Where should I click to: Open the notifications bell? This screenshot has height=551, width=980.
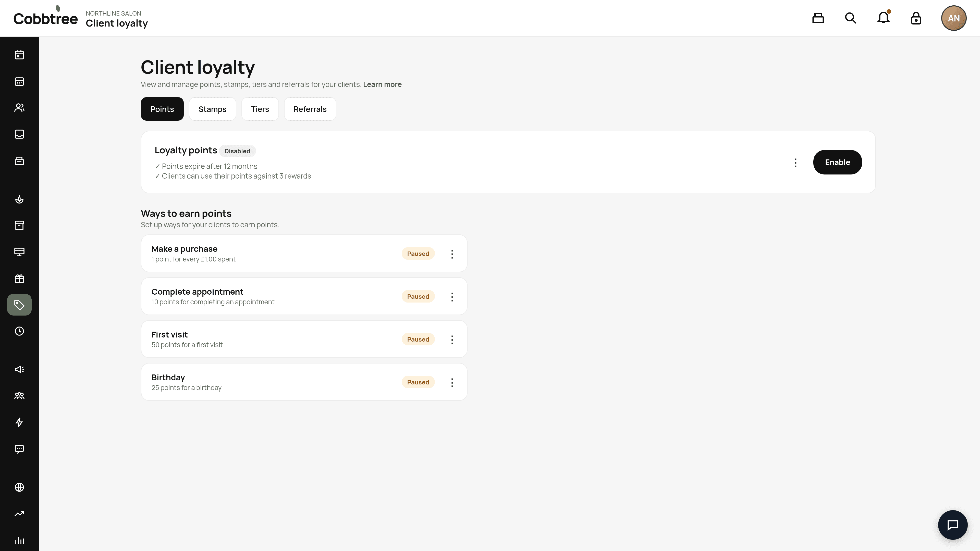(x=883, y=18)
